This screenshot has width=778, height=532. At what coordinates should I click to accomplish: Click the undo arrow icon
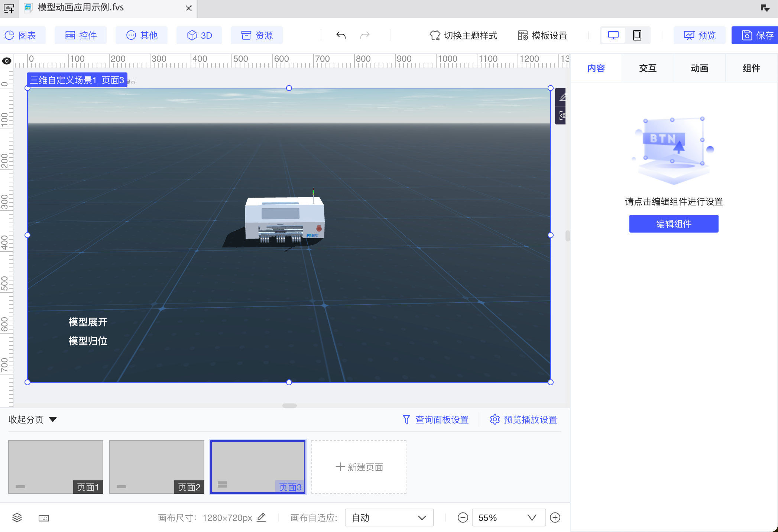(341, 35)
